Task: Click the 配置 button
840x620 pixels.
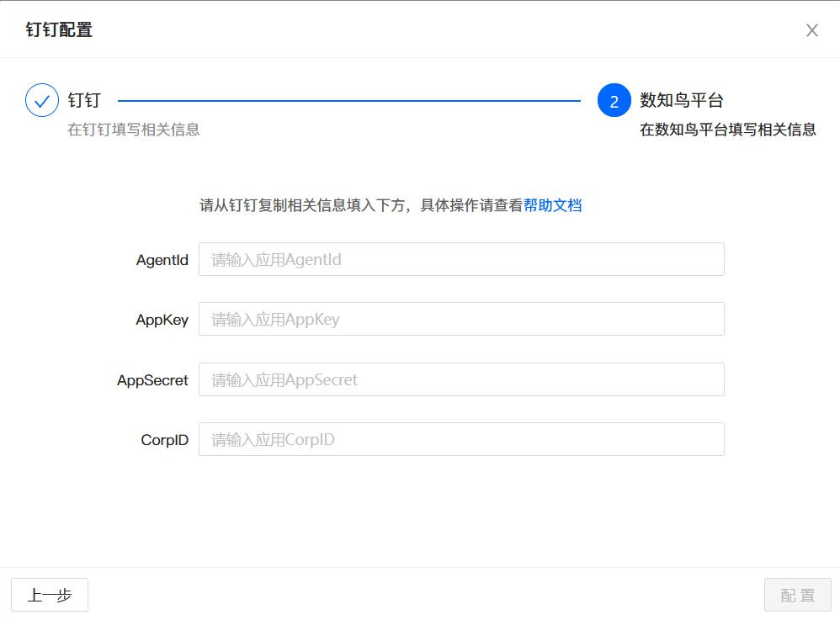Action: point(798,595)
